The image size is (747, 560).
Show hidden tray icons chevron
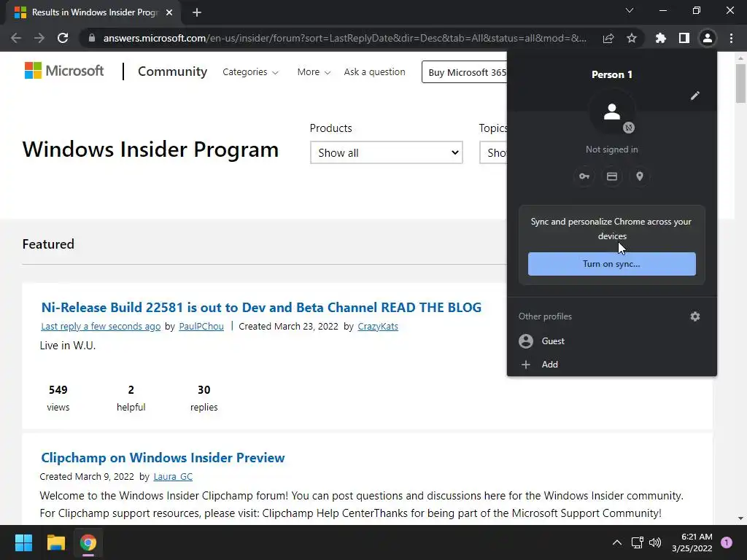(617, 542)
